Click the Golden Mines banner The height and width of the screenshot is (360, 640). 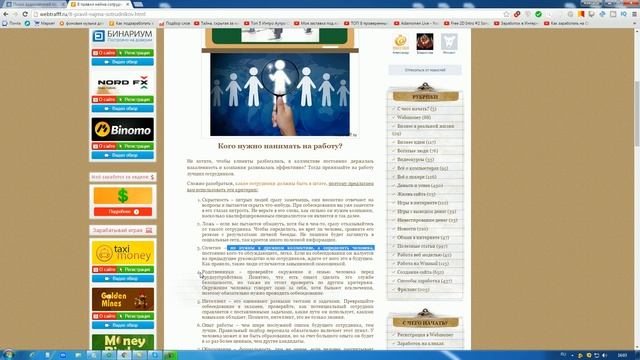pos(122,299)
